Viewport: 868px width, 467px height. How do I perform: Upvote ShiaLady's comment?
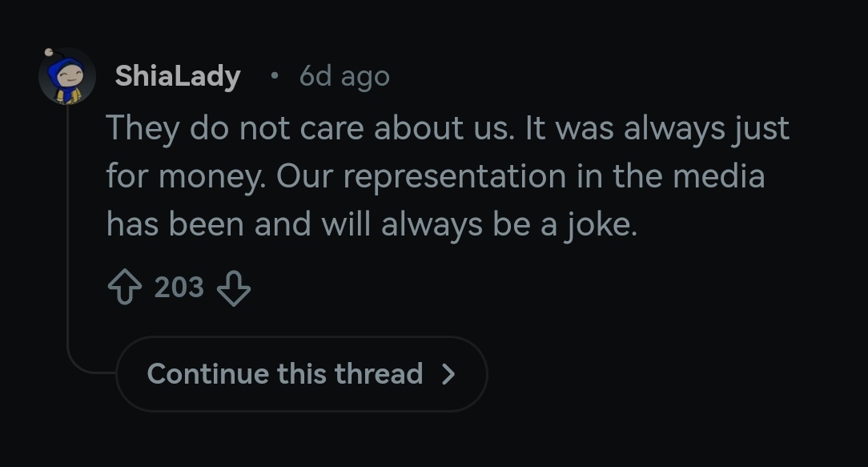point(124,288)
